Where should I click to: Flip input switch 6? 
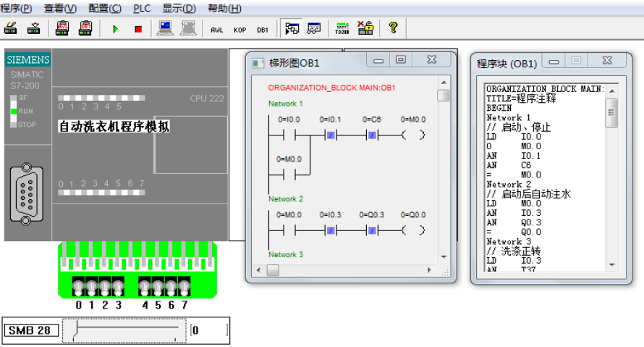[x=171, y=286]
